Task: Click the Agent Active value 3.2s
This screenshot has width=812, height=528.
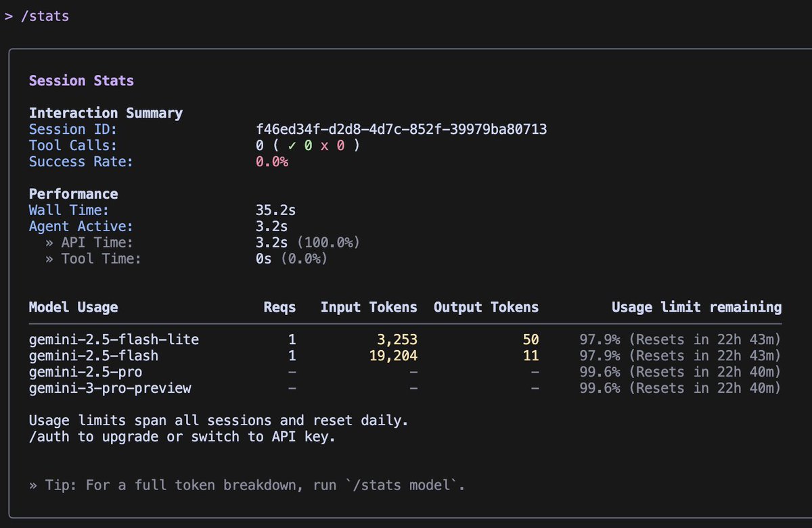Action: pos(272,226)
